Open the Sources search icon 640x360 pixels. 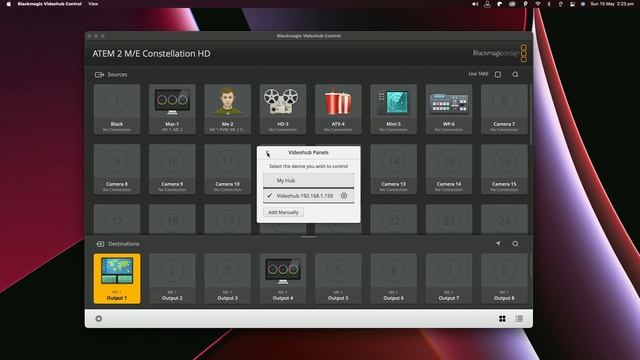coord(516,74)
